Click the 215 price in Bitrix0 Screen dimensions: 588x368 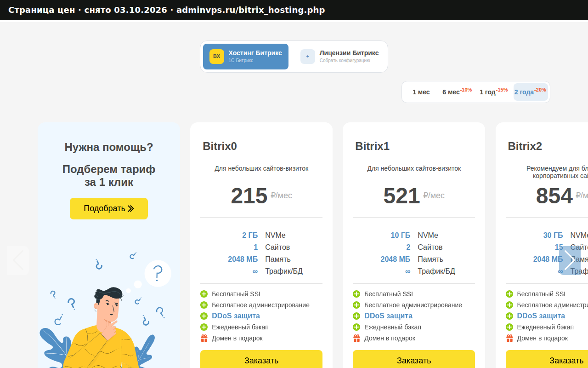point(249,196)
